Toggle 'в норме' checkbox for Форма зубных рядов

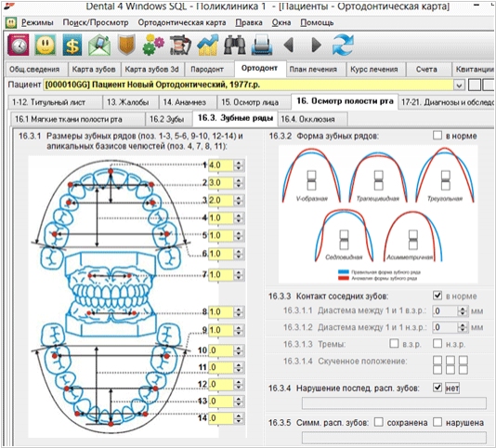[437, 136]
